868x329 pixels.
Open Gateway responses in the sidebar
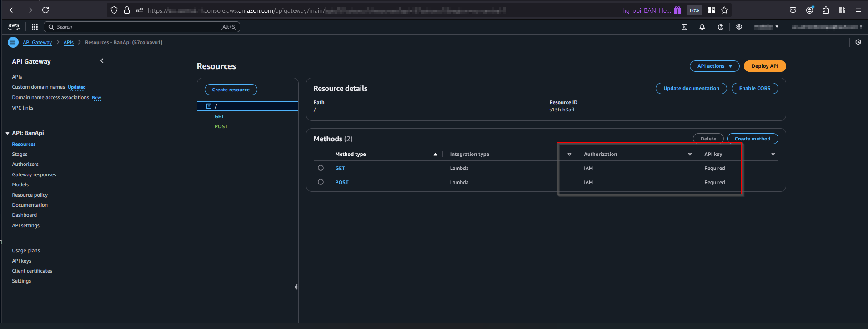[34, 174]
